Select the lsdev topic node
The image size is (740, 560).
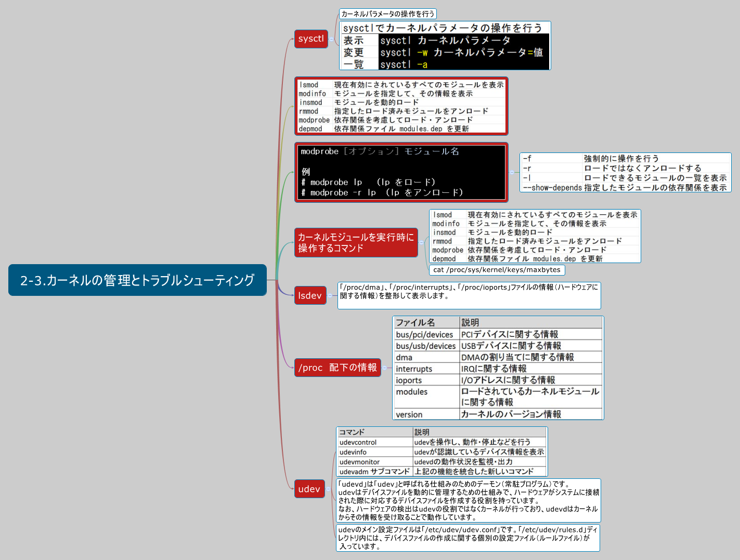click(310, 295)
